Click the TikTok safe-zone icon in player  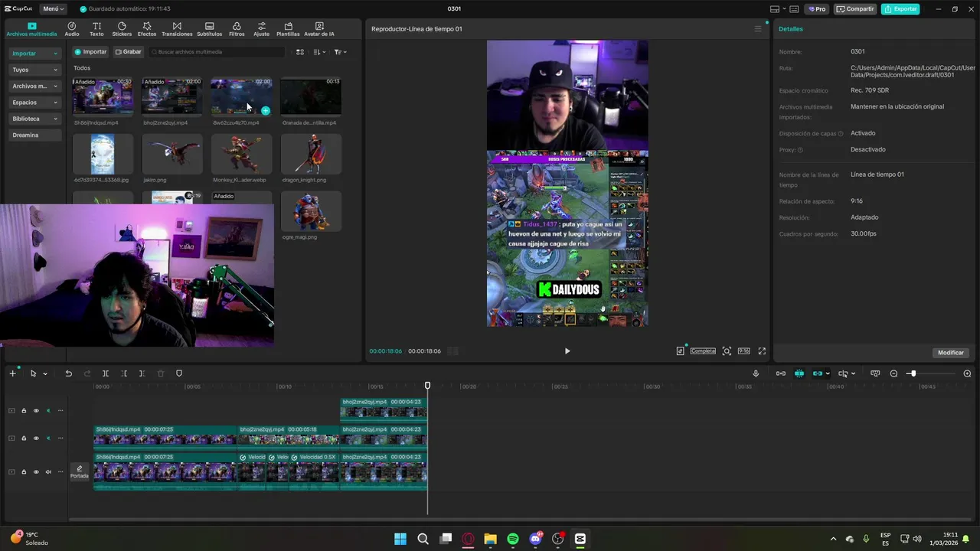tap(680, 351)
